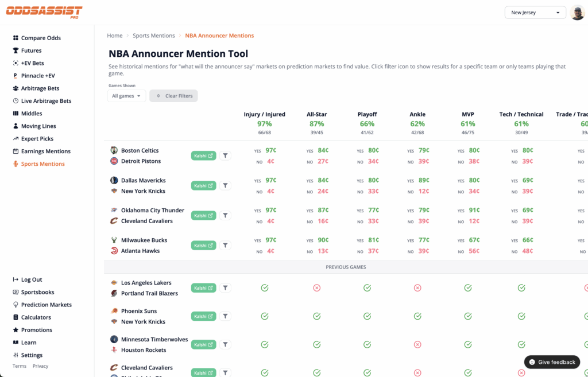Click the Earnings Mentions calendar icon

click(16, 151)
